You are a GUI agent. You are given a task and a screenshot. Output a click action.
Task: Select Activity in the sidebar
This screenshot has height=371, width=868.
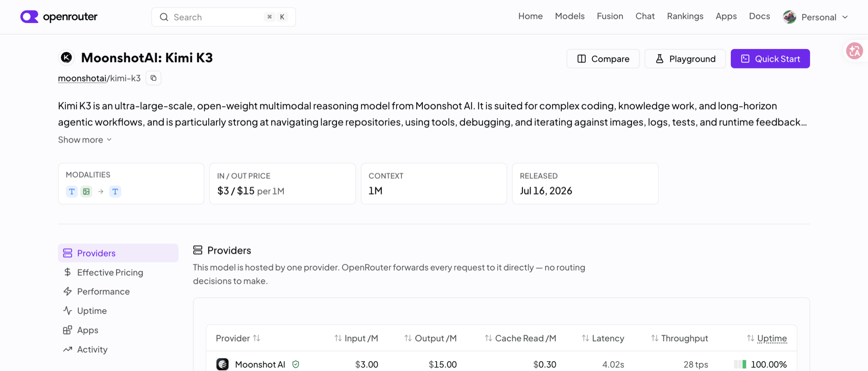(118, 350)
